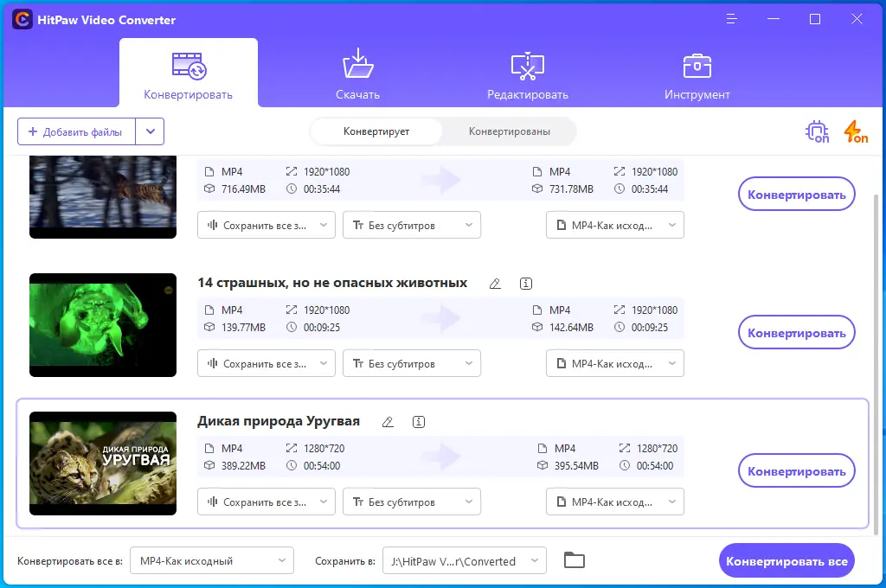The width and height of the screenshot is (886, 588).
Task: Open the Сохранить в path dropdown
Action: tap(465, 560)
